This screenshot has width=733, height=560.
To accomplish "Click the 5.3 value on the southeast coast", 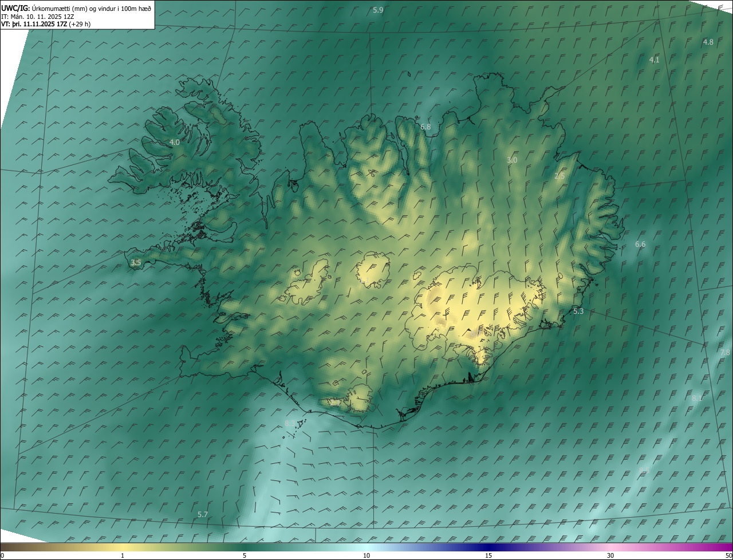I will pos(578,311).
